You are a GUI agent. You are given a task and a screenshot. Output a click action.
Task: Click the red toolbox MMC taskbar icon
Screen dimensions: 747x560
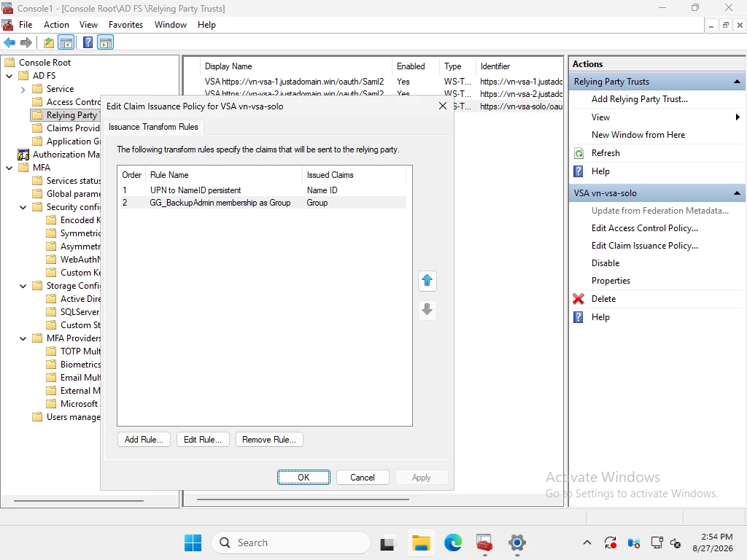pos(484,542)
